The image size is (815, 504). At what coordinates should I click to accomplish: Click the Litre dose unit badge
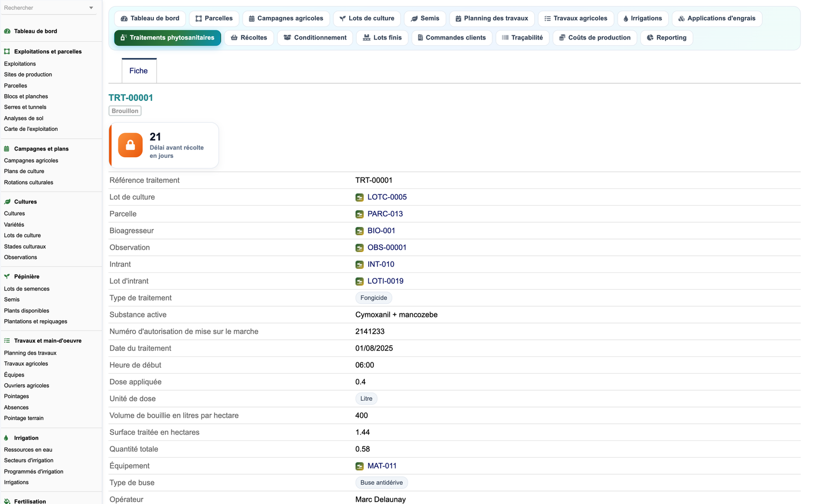click(x=367, y=399)
